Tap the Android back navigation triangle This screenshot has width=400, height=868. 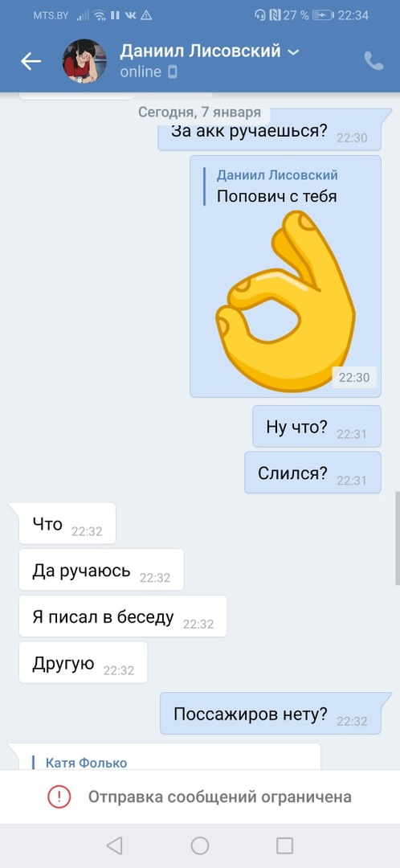click(114, 845)
